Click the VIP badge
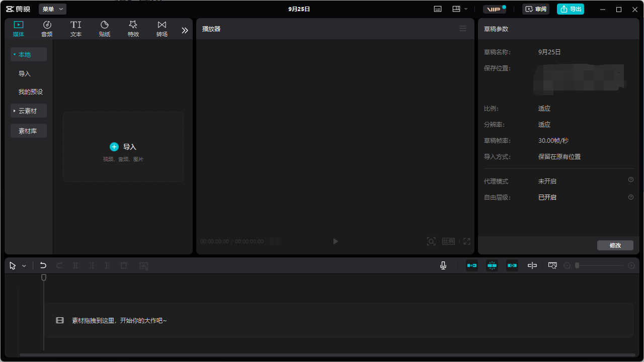The width and height of the screenshot is (644, 362). (x=494, y=9)
